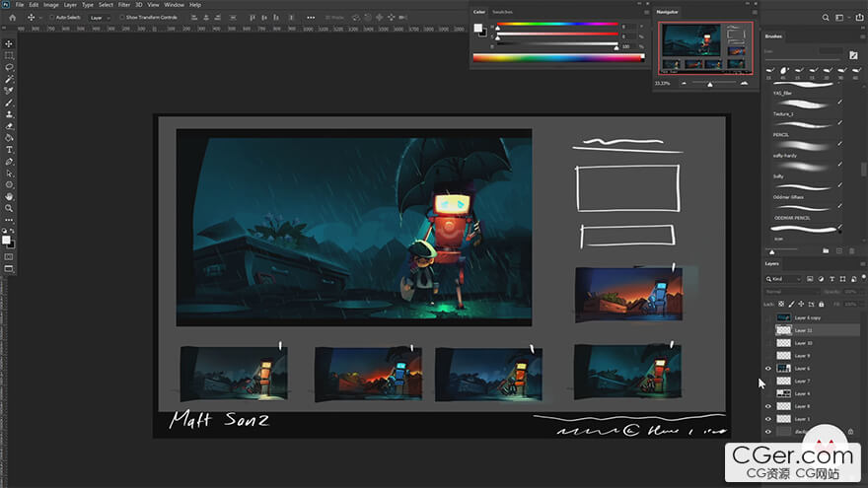868x488 pixels.
Task: Adjust brush preview size slider
Action: click(x=772, y=251)
